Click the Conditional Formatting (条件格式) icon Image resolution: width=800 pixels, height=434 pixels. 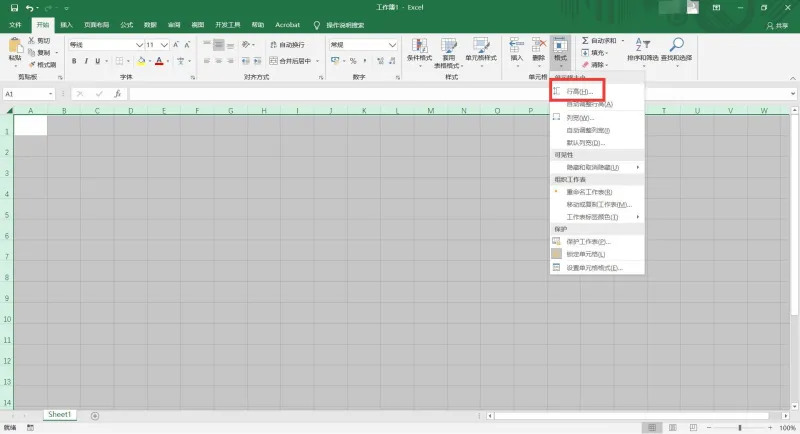(x=419, y=45)
